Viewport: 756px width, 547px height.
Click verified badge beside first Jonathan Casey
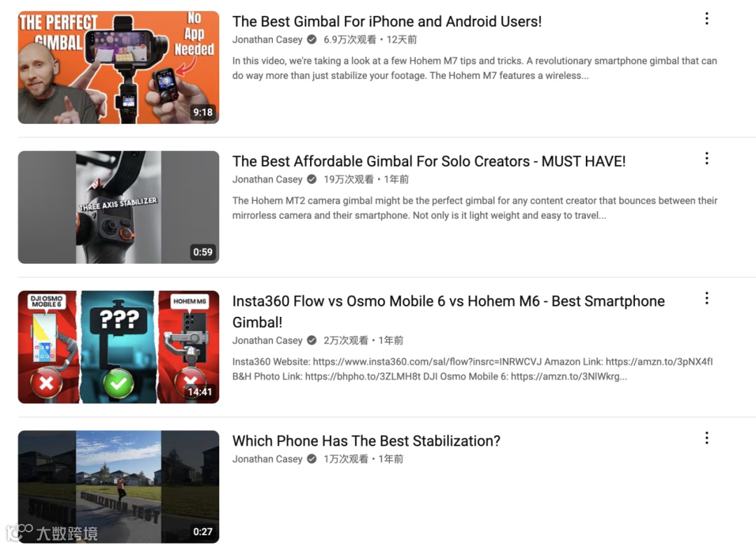tap(312, 39)
